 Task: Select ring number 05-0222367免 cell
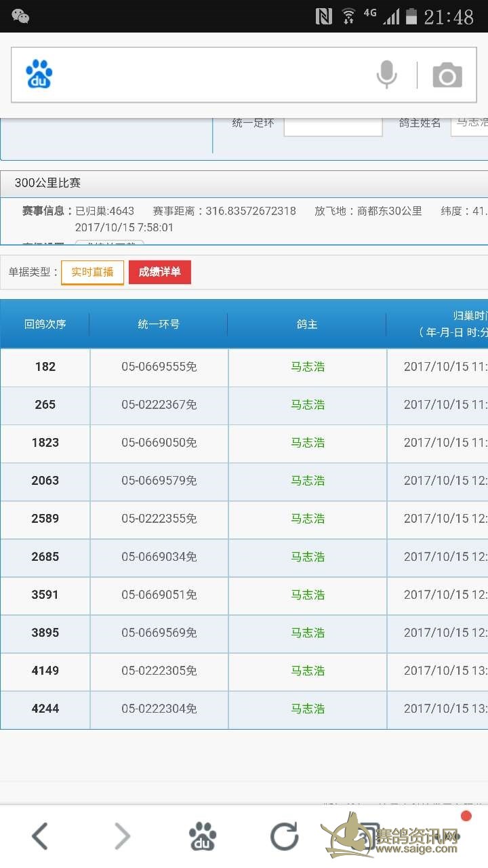point(159,405)
